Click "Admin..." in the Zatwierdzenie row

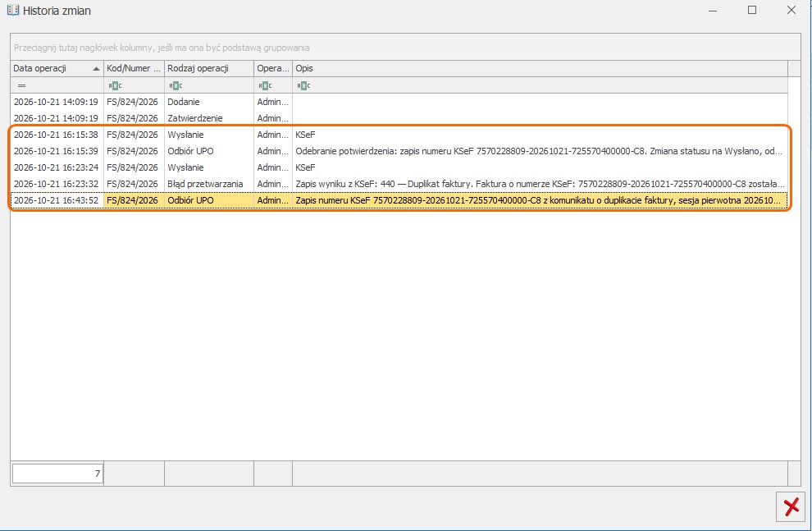273,118
